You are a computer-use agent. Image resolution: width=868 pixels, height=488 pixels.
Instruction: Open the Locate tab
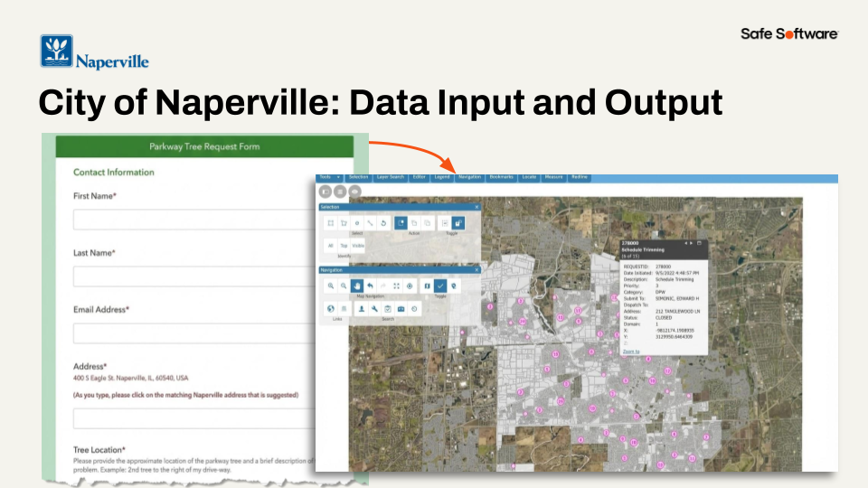(529, 178)
